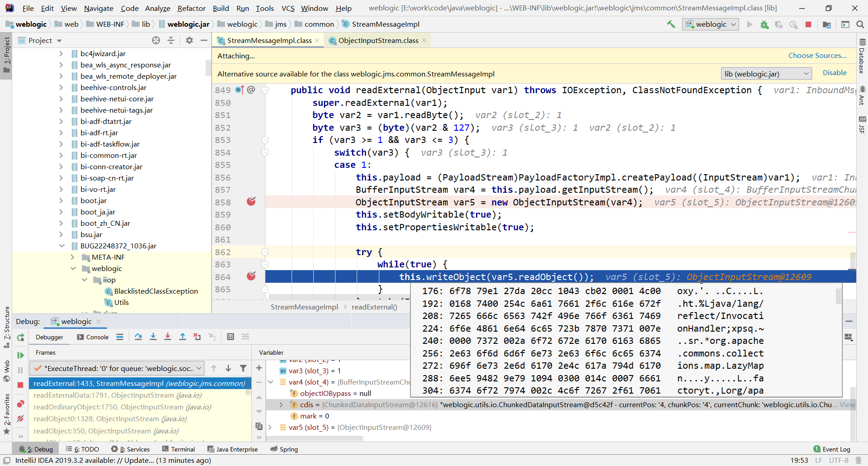Toggle the breakpoint on line 864
The image size is (868, 466).
coord(251,276)
